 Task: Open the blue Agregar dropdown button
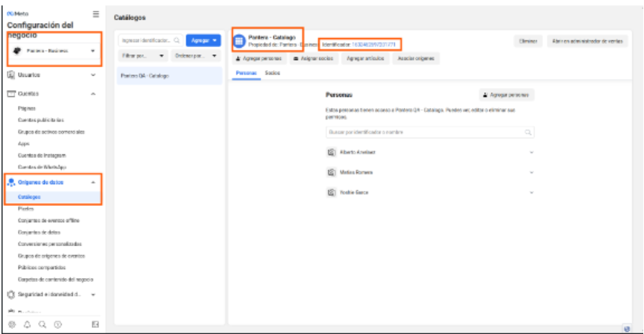pyautogui.click(x=203, y=40)
